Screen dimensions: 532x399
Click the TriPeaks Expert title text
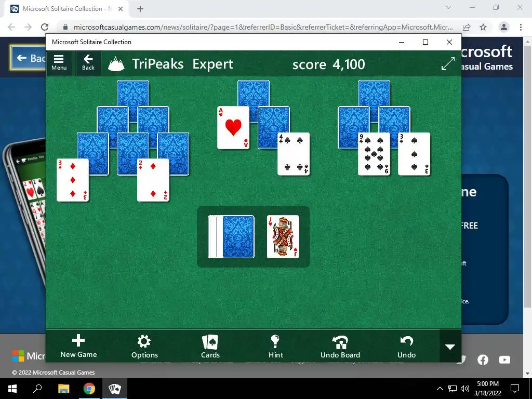(x=182, y=64)
